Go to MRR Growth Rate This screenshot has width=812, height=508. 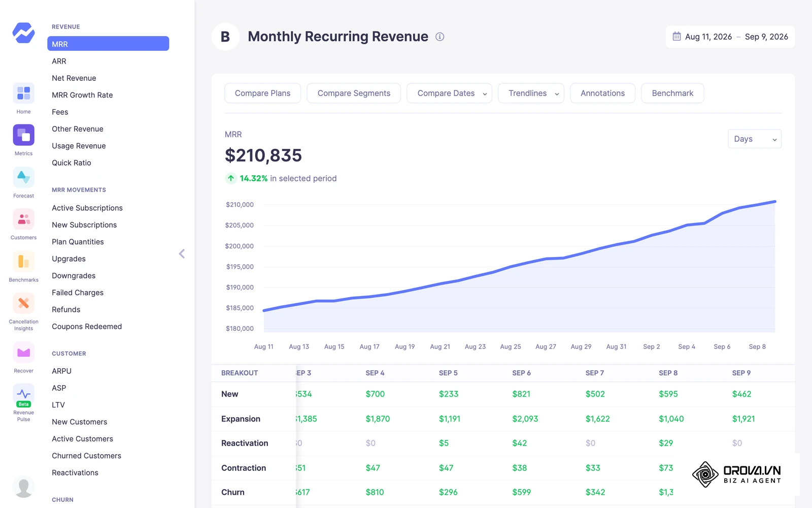pos(82,95)
